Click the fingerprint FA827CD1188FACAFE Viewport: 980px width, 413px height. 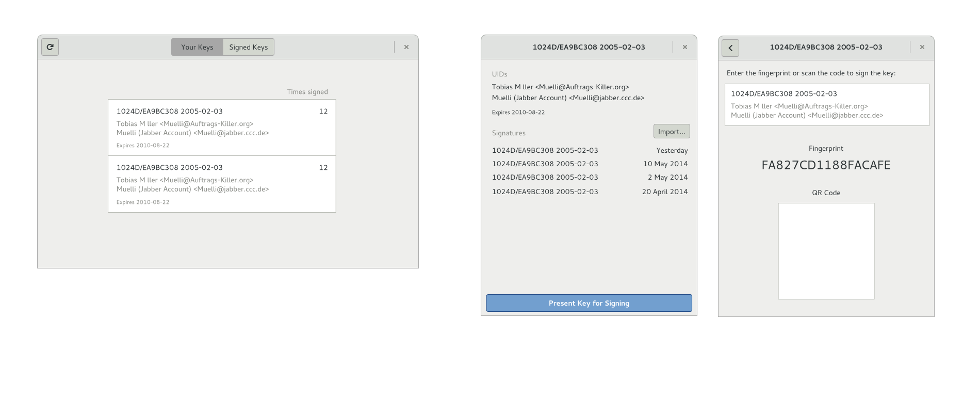coord(826,165)
